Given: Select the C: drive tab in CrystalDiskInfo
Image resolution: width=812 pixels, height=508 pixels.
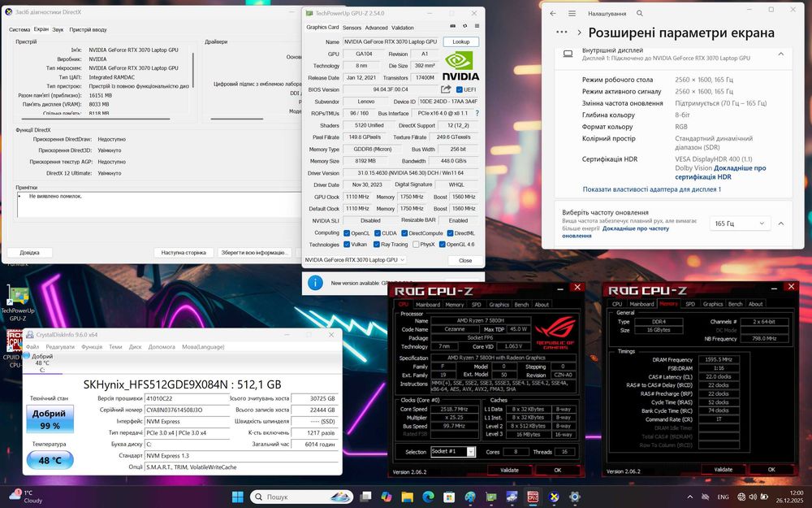Looking at the screenshot, I should (x=42, y=363).
